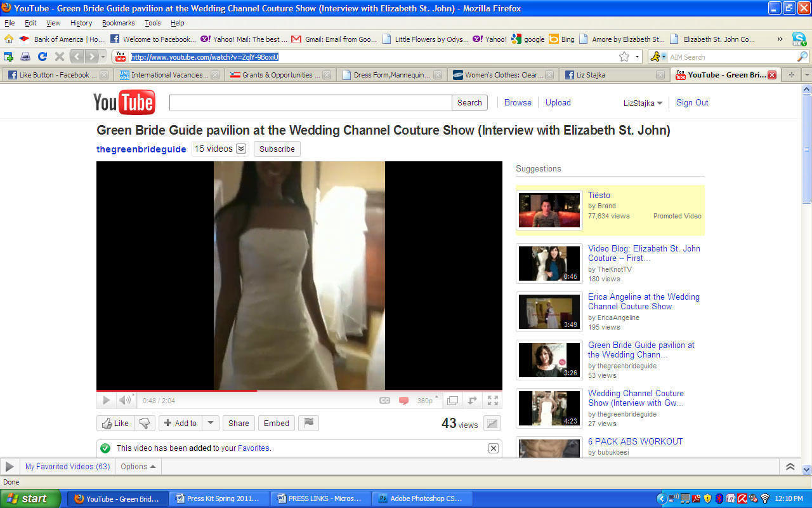Click the Print toolbar icon
This screenshot has height=508, width=812.
(25, 57)
